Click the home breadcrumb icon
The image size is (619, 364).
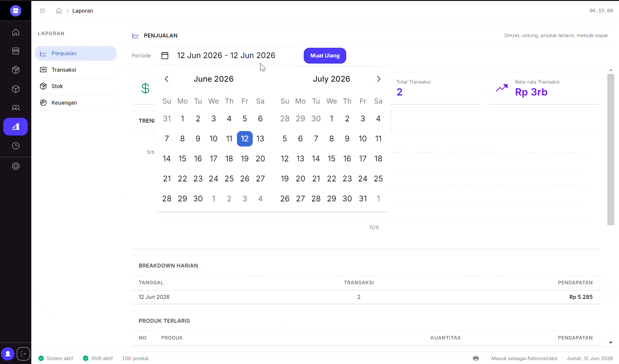pyautogui.click(x=59, y=11)
